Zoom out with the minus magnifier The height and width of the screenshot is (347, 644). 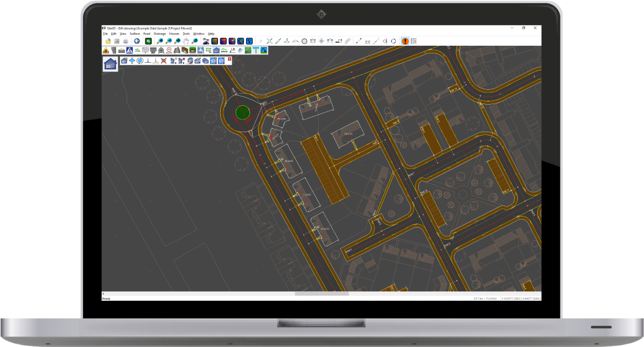pyautogui.click(x=168, y=41)
